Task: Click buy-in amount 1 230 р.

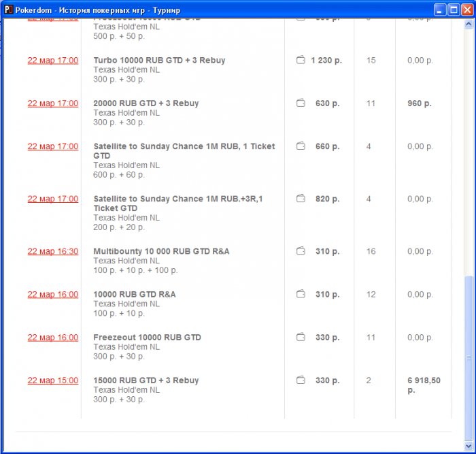Action: click(x=326, y=60)
